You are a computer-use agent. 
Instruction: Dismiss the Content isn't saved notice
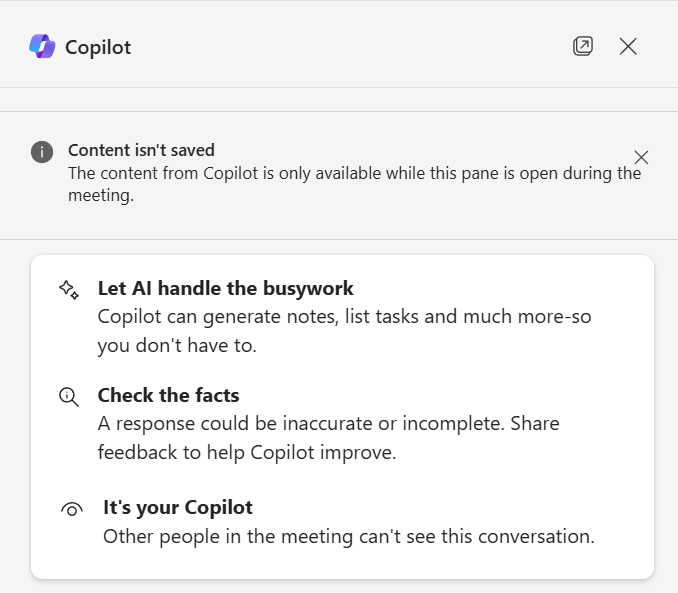641,157
